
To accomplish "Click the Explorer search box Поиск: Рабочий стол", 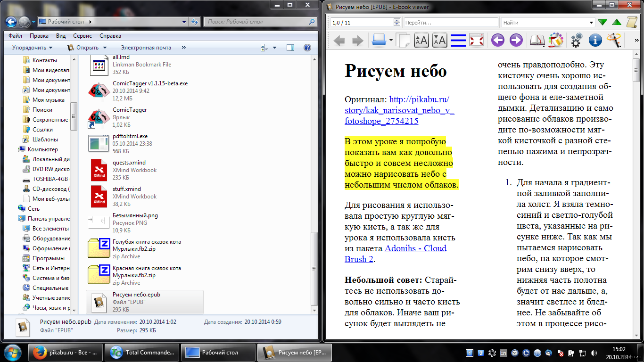I will click(x=261, y=22).
